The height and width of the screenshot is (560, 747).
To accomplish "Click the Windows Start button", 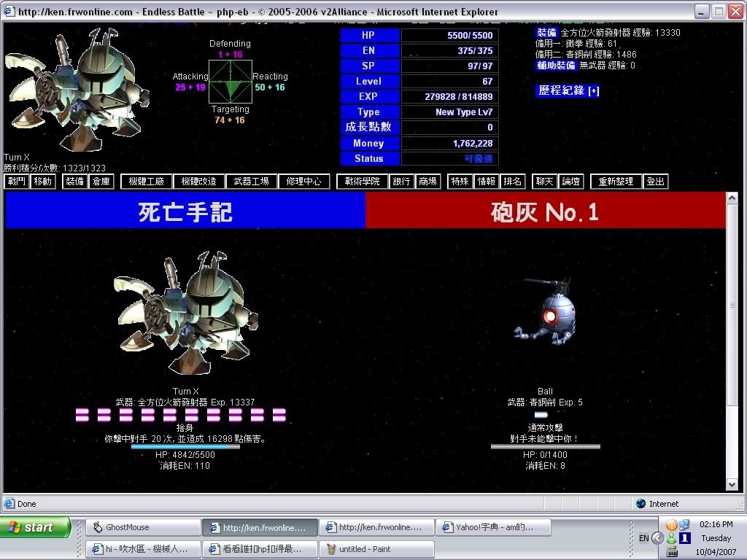I will (35, 527).
